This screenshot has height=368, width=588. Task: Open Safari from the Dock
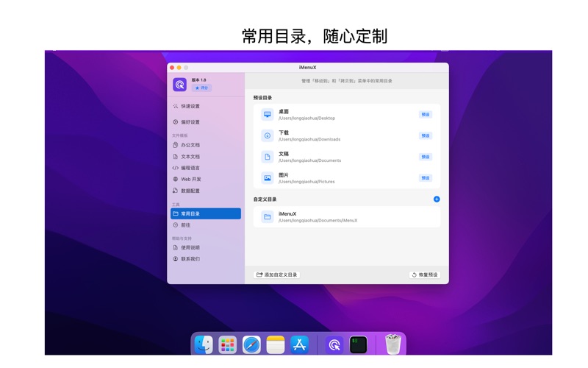251,344
